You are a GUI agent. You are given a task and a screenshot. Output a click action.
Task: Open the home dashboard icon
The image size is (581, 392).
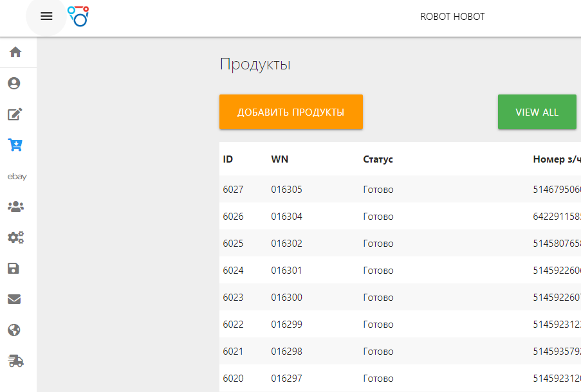coord(15,52)
